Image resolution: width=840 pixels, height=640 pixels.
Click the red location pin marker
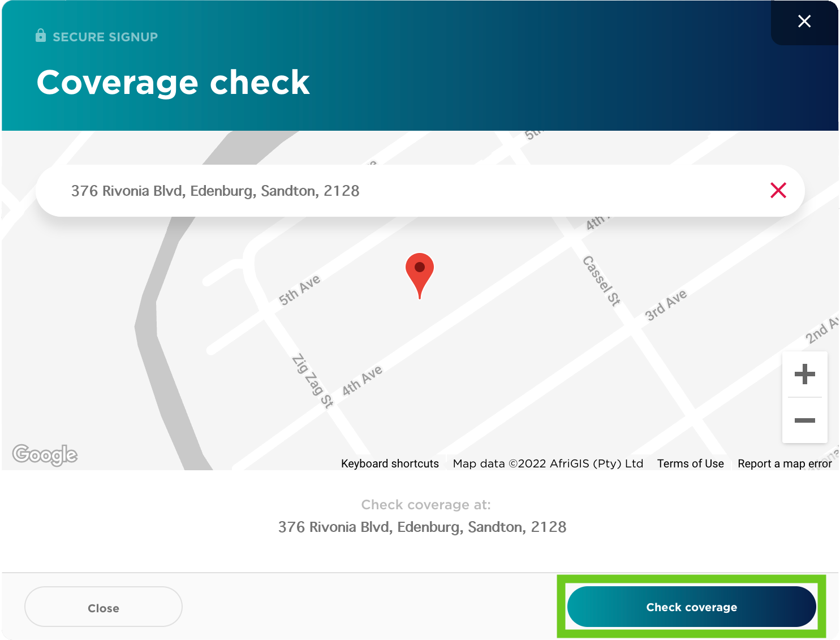point(420,273)
